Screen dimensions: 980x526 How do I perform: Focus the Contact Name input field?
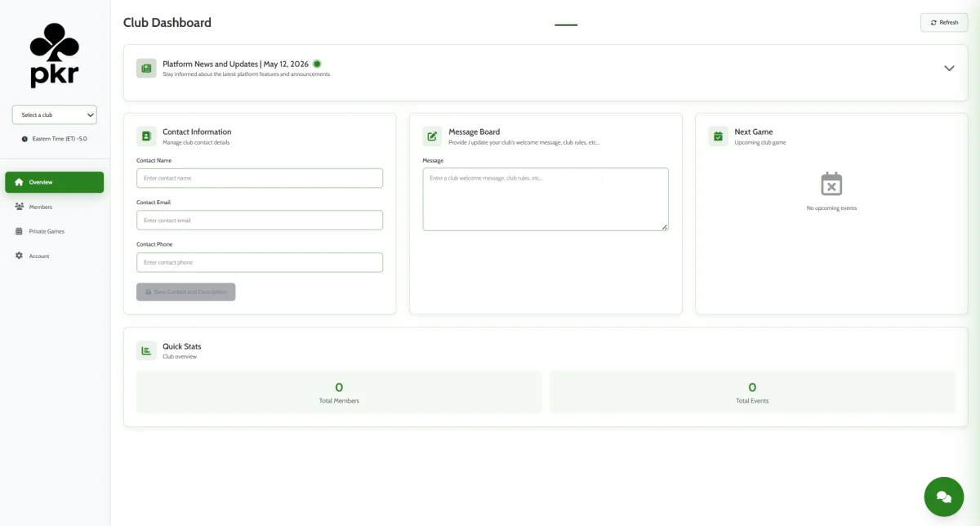pos(260,178)
